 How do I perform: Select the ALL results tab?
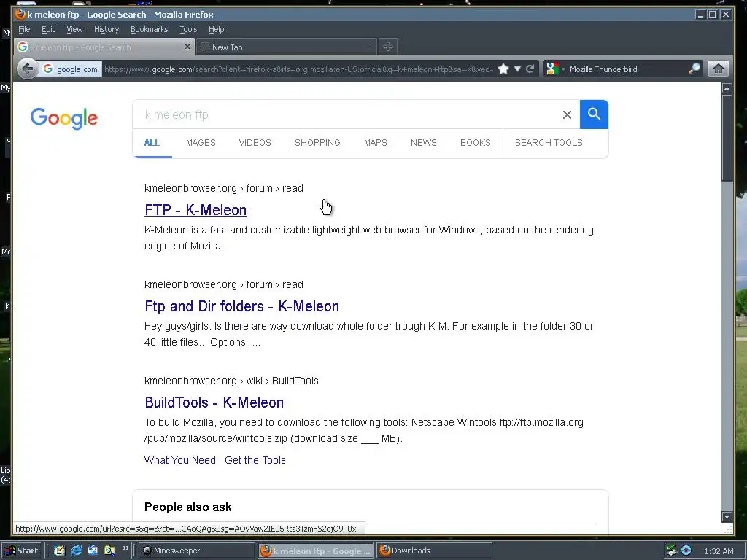pyautogui.click(x=152, y=142)
